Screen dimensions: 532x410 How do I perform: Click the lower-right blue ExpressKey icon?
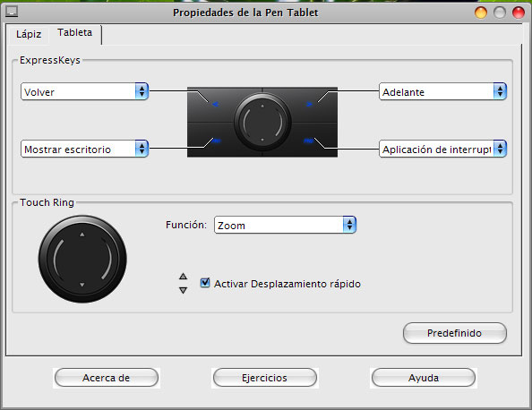pos(308,141)
